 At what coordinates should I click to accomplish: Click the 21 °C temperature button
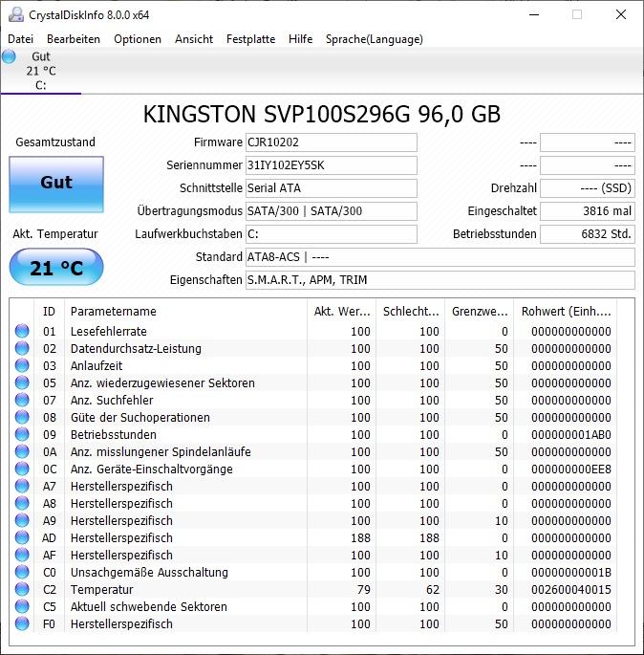tap(56, 268)
